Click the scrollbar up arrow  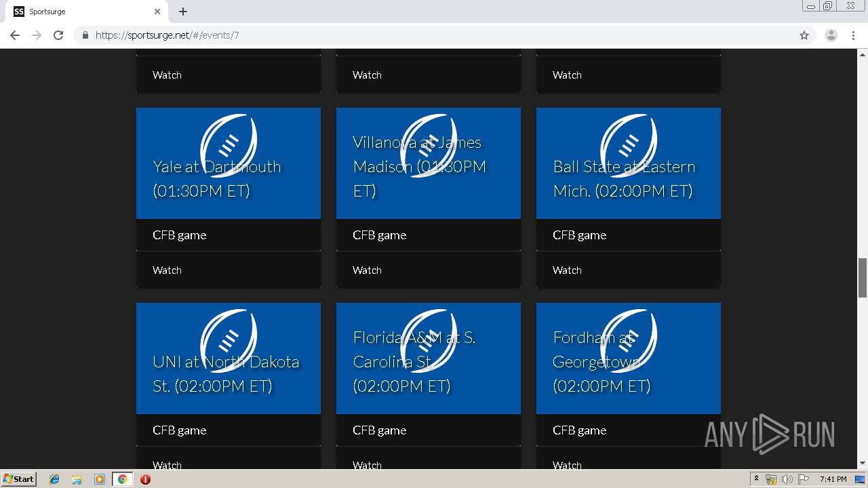click(x=863, y=54)
